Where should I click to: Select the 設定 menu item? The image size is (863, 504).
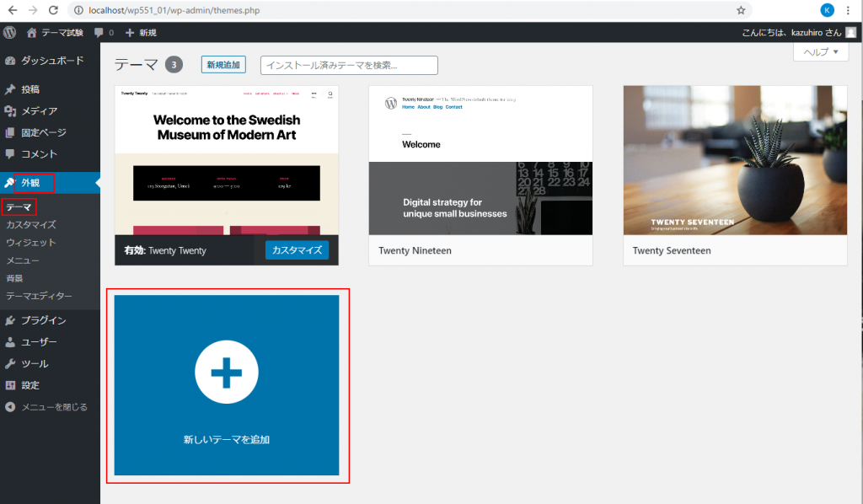(30, 385)
